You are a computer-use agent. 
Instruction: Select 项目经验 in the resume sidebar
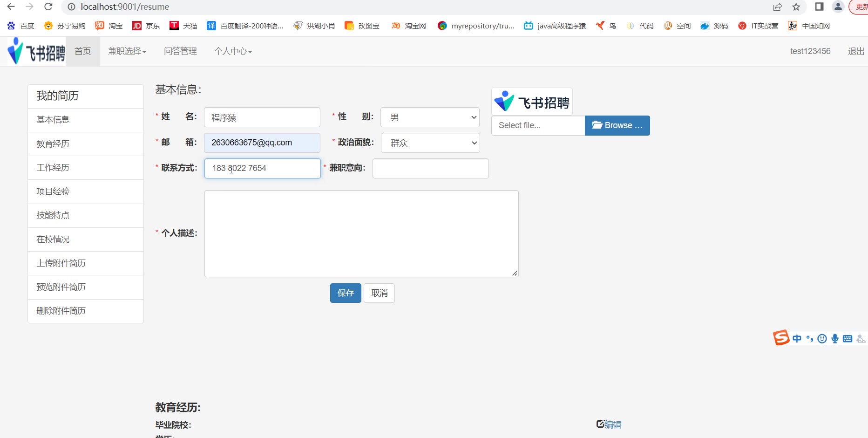coord(86,192)
